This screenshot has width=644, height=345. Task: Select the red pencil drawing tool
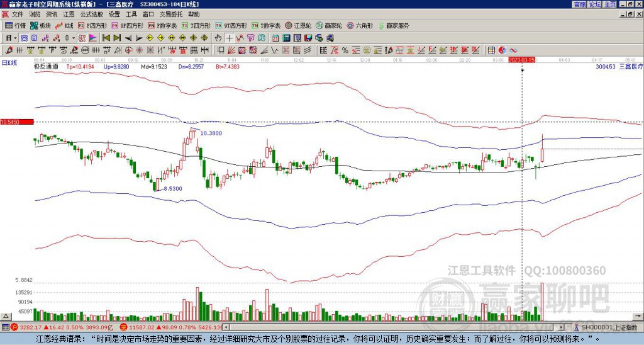coord(9,50)
